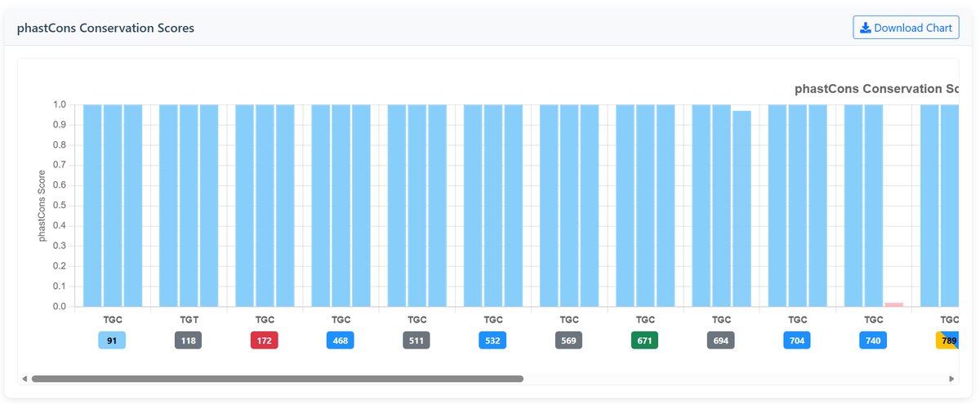
Task: Click the slightly shorter bar above 694
Action: tap(742, 208)
